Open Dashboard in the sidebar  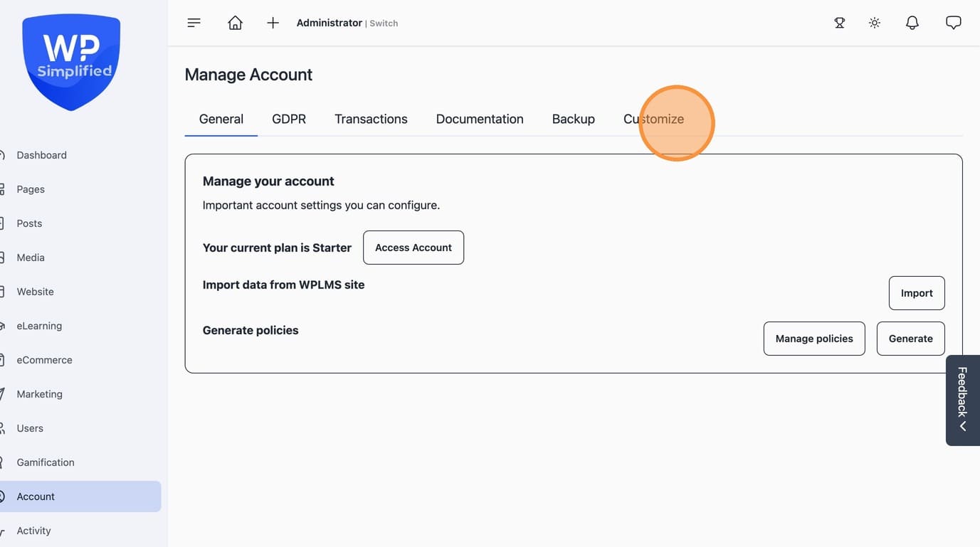(42, 155)
